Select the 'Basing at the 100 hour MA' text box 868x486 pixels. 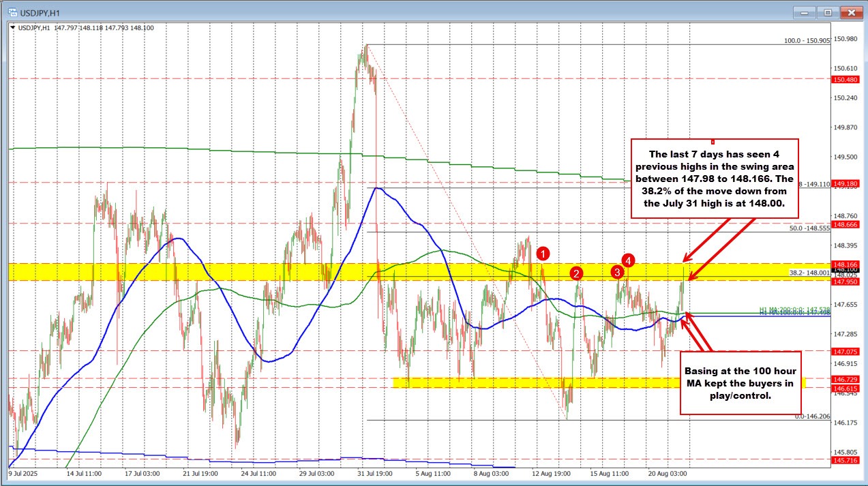pyautogui.click(x=741, y=382)
